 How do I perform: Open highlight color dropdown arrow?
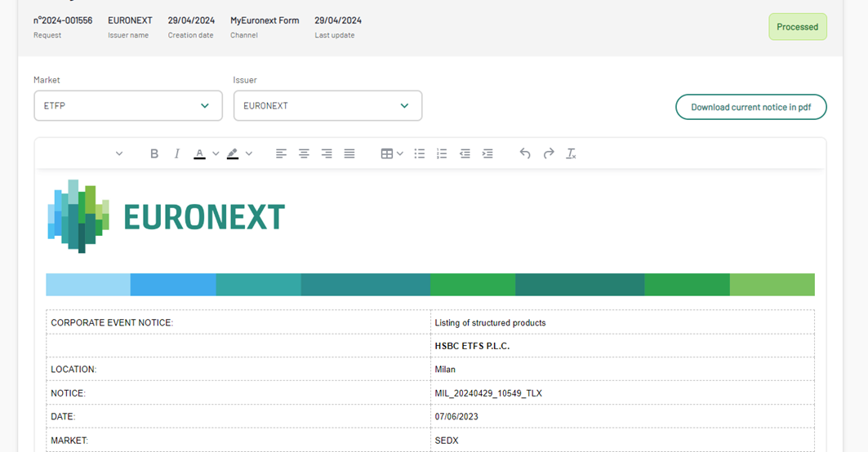click(x=248, y=154)
